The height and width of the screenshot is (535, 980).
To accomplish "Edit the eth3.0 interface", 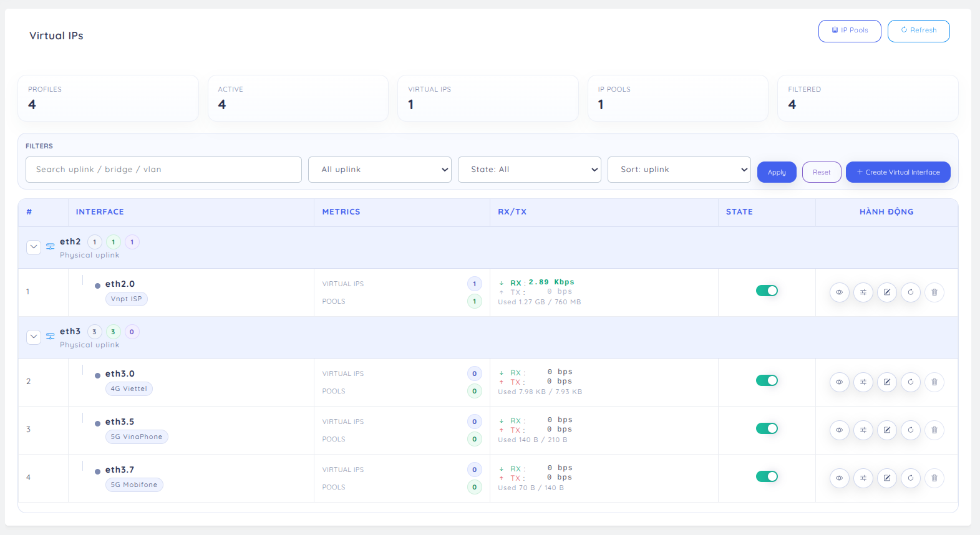I will (x=886, y=382).
